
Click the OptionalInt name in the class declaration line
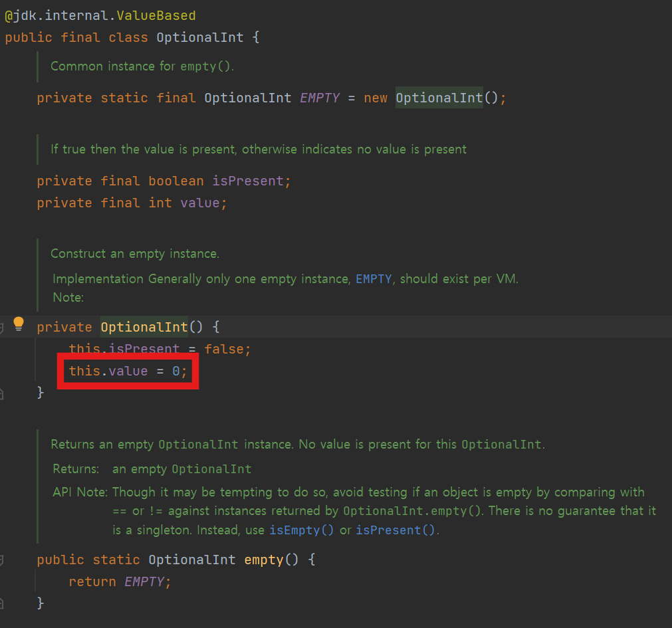click(199, 37)
